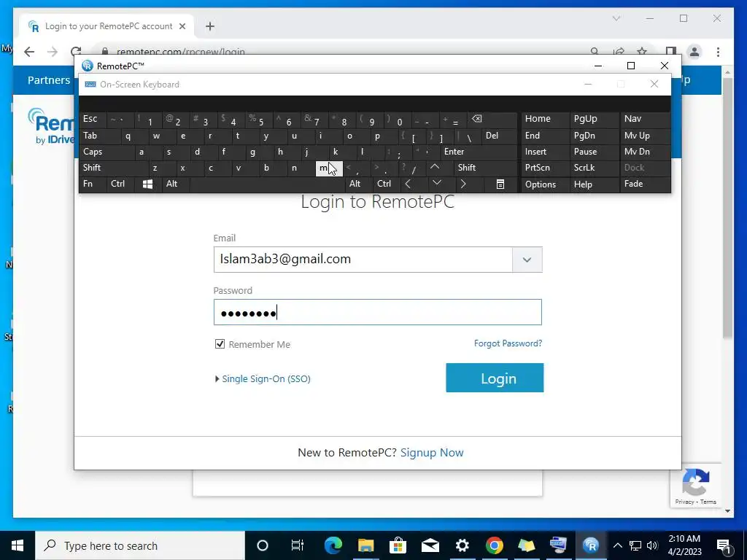Screen dimensions: 747x560
Task: Go back in Chrome browser
Action: tap(29, 52)
